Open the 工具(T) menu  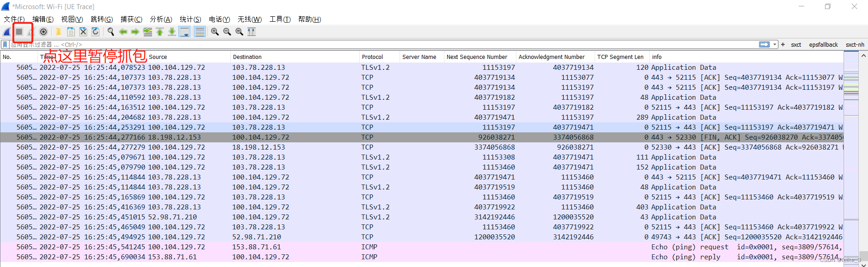[280, 19]
